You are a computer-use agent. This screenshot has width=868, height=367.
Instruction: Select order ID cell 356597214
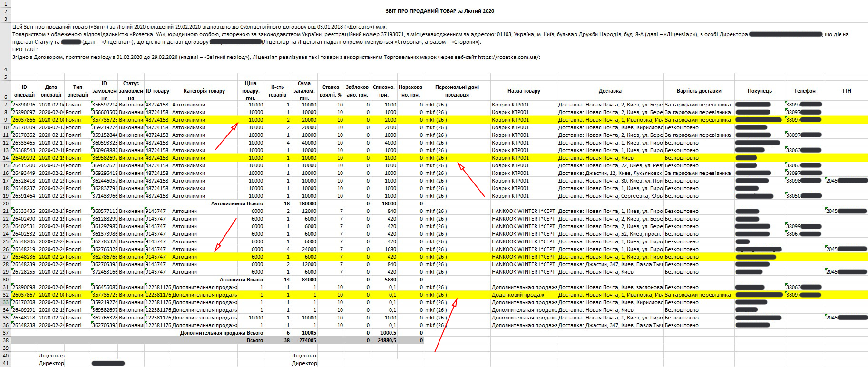pyautogui.click(x=104, y=105)
